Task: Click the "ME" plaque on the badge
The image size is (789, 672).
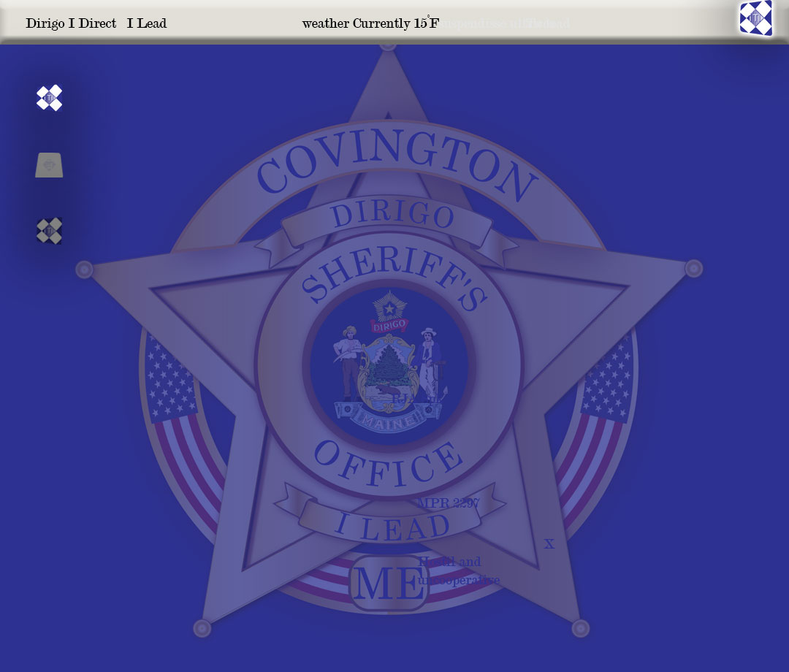Action: tap(388, 583)
